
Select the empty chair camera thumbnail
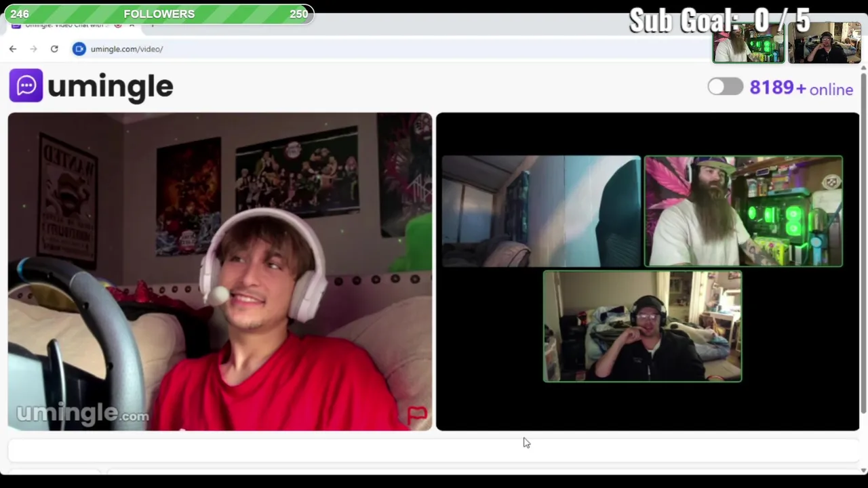[x=541, y=211]
